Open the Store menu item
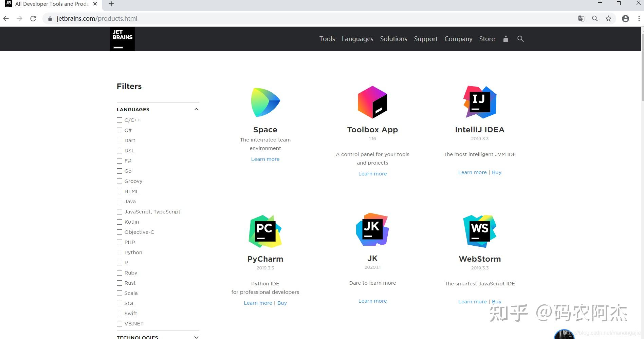The image size is (644, 339). [x=487, y=39]
